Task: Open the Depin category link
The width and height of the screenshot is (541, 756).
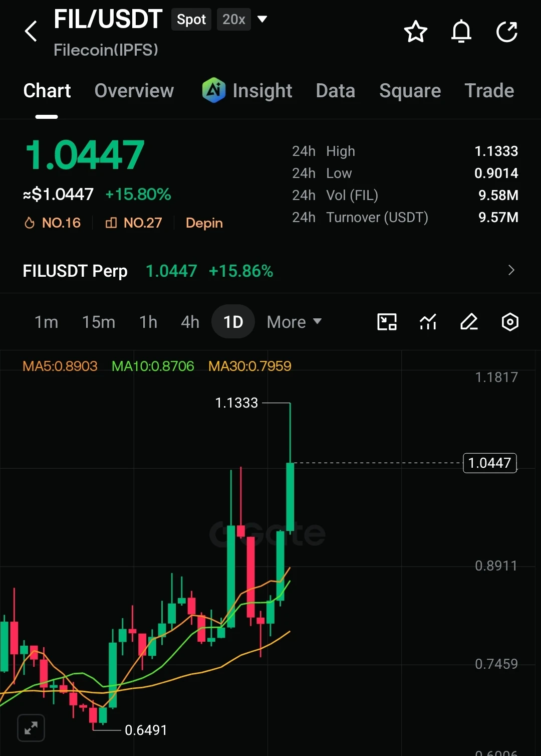Action: pyautogui.click(x=204, y=223)
